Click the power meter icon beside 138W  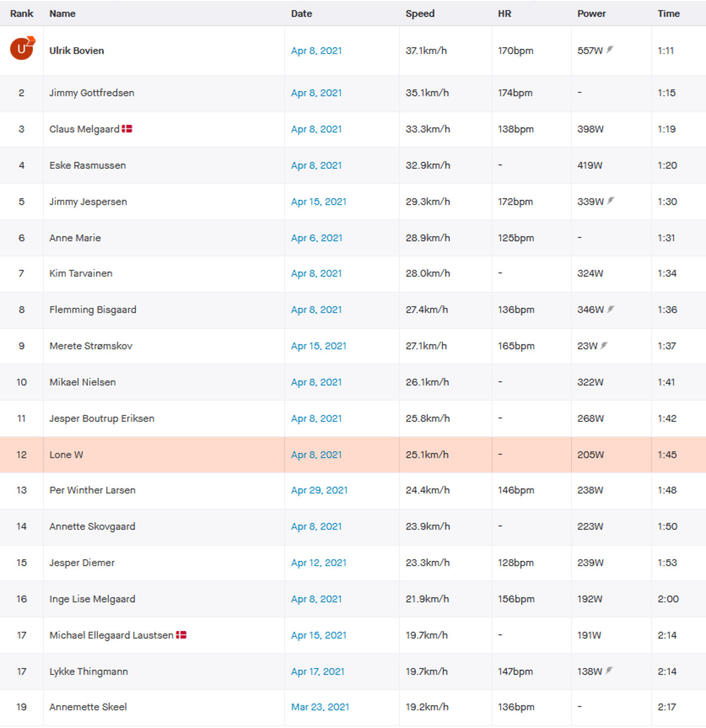click(609, 670)
